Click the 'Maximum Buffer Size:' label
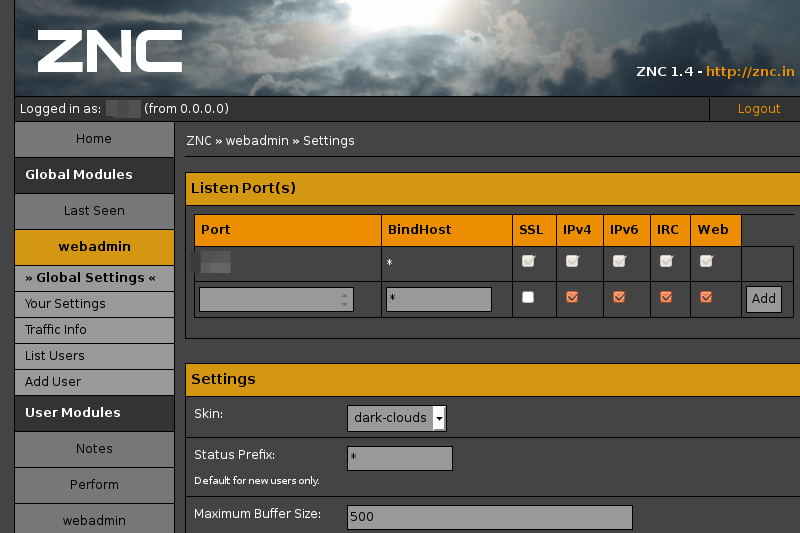The image size is (800, 533). (x=257, y=514)
